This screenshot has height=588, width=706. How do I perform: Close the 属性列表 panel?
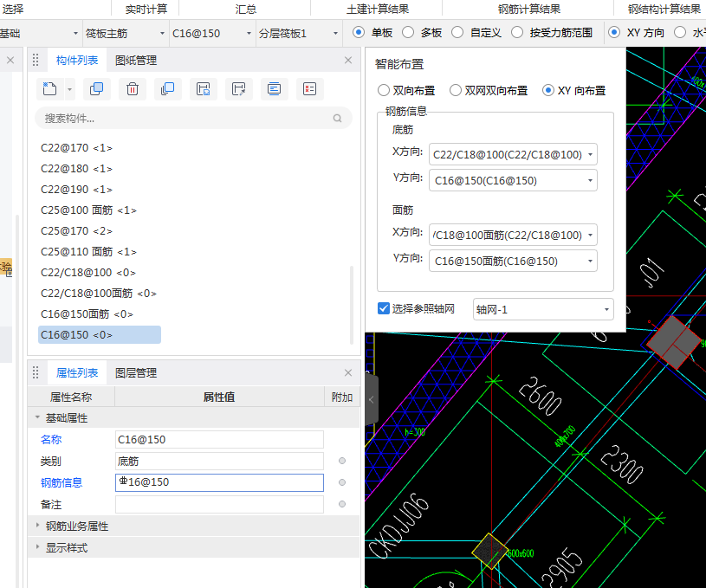(x=348, y=372)
